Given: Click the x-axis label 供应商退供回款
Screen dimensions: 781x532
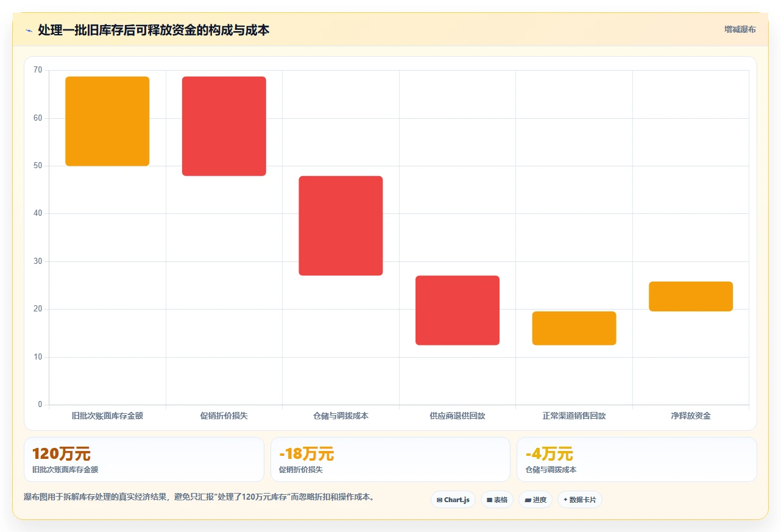Looking at the screenshot, I should [458, 416].
